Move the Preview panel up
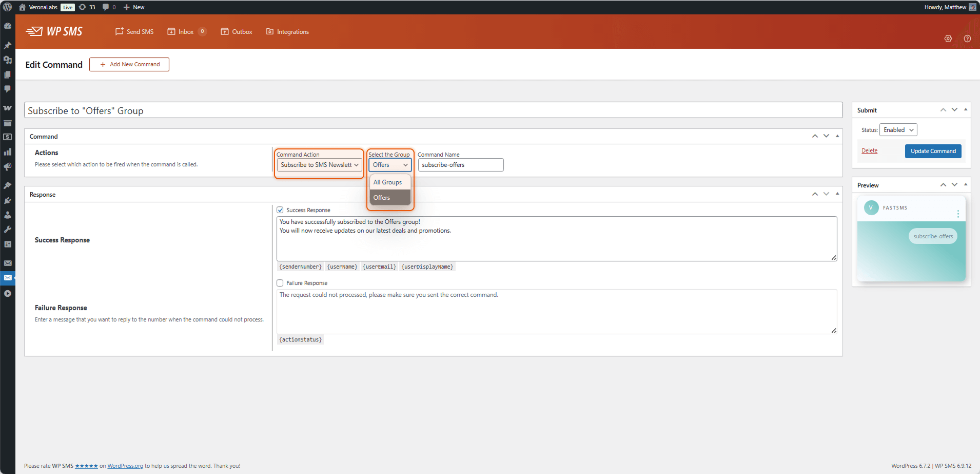The image size is (980, 474). (x=943, y=185)
